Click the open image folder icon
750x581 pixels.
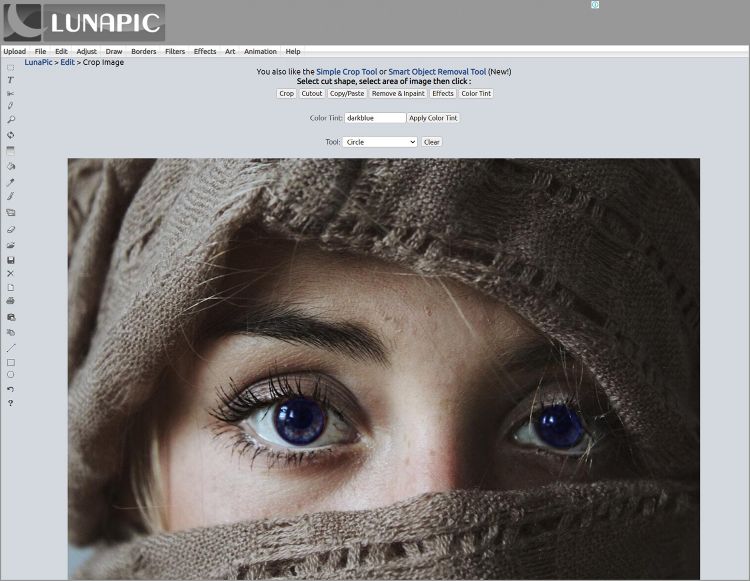(x=11, y=245)
